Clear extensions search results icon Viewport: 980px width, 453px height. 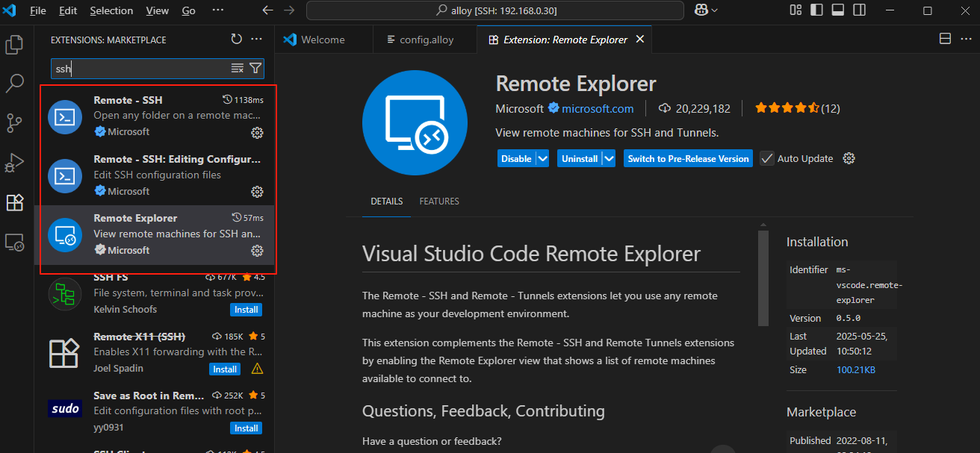pyautogui.click(x=238, y=69)
